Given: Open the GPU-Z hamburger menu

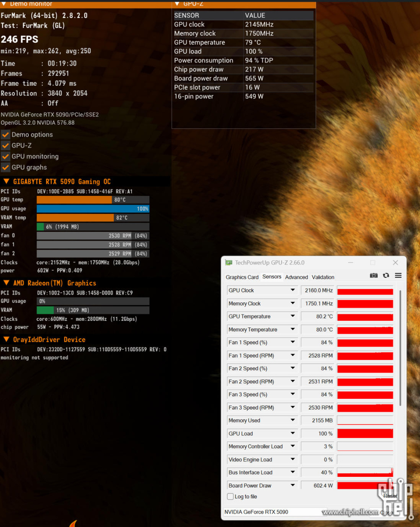Looking at the screenshot, I should pyautogui.click(x=398, y=275).
